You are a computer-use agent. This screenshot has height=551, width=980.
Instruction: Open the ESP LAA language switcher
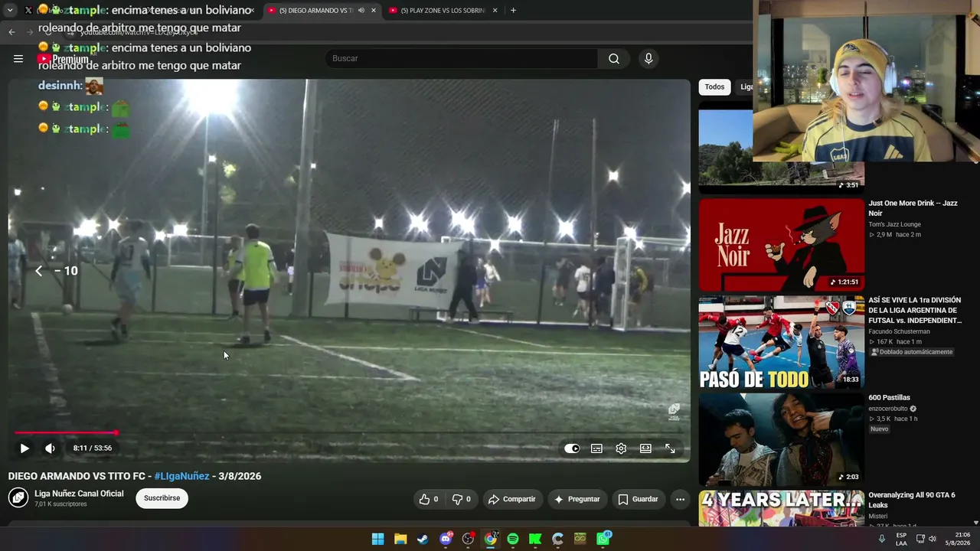[x=901, y=539]
